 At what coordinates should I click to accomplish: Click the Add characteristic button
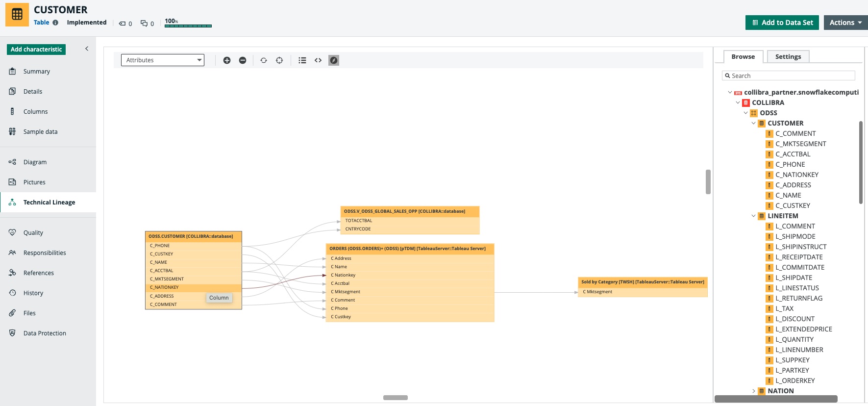click(36, 50)
